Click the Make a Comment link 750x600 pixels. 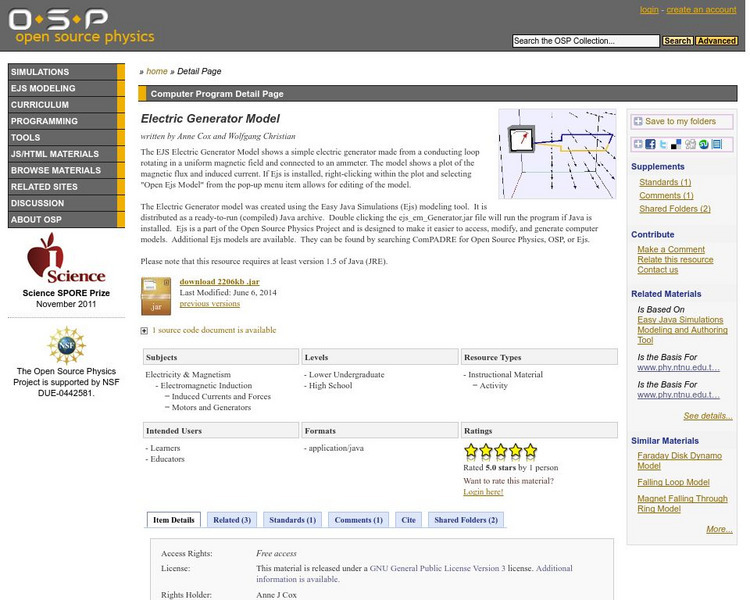click(671, 249)
